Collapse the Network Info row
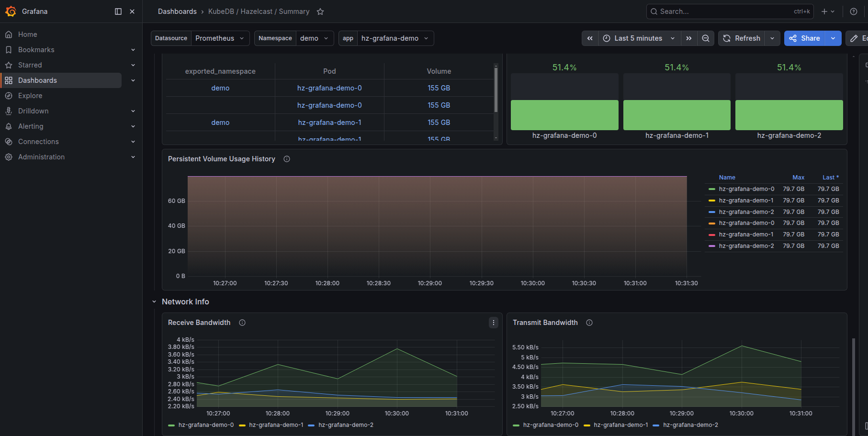 point(154,302)
